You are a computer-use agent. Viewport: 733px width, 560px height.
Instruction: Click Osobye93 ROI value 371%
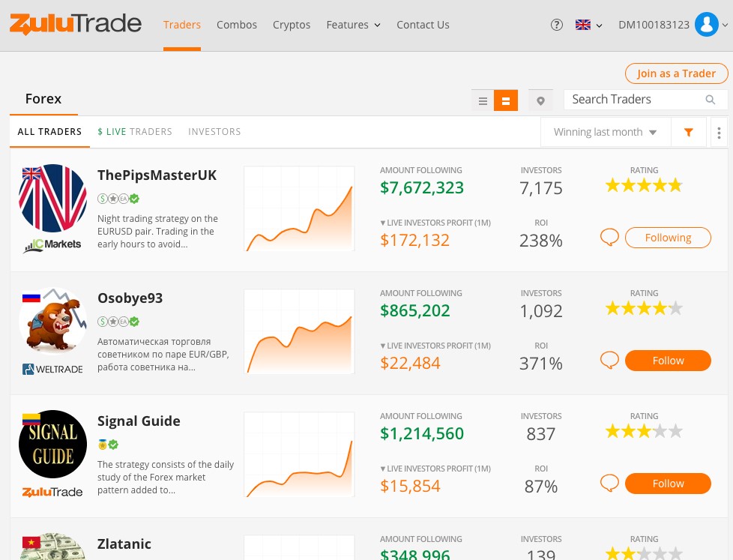coord(541,364)
